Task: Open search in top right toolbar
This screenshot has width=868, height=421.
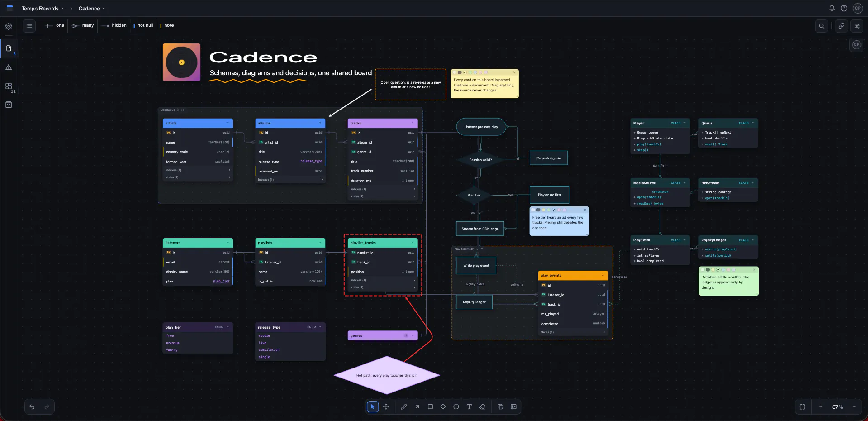Action: (x=821, y=26)
